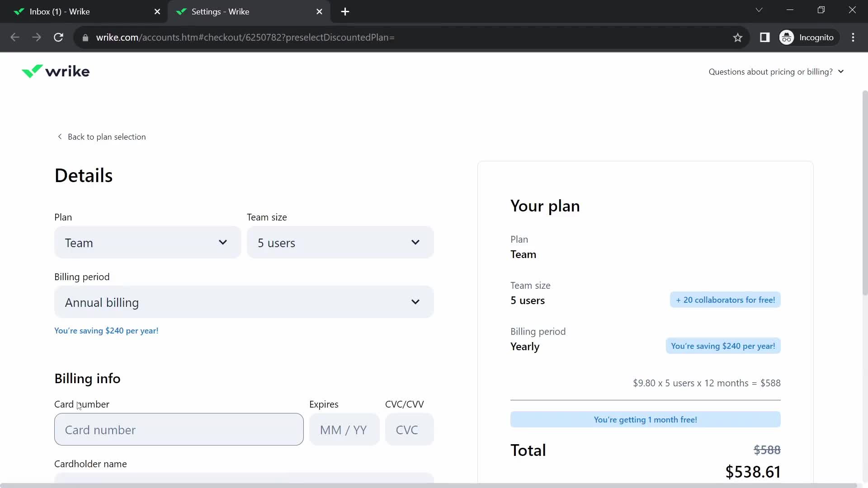Focus the MM / YY expiry field
Viewport: 868px width, 488px height.
click(x=344, y=429)
